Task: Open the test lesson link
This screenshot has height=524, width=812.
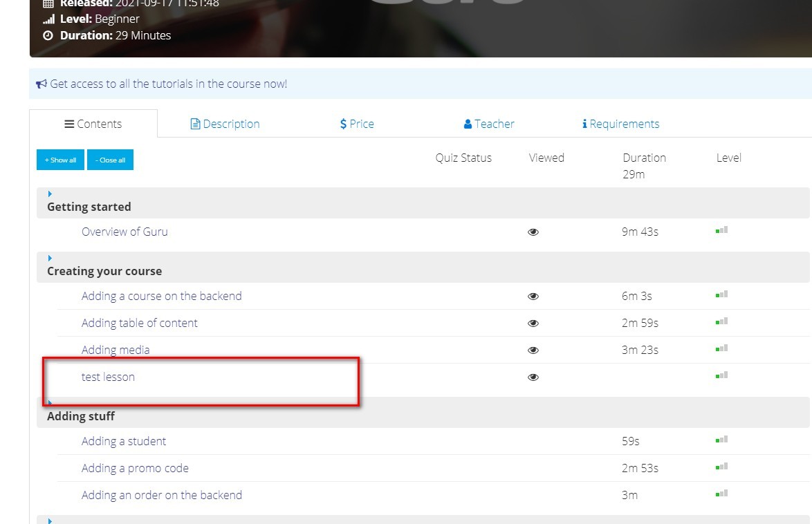Action: click(x=108, y=377)
